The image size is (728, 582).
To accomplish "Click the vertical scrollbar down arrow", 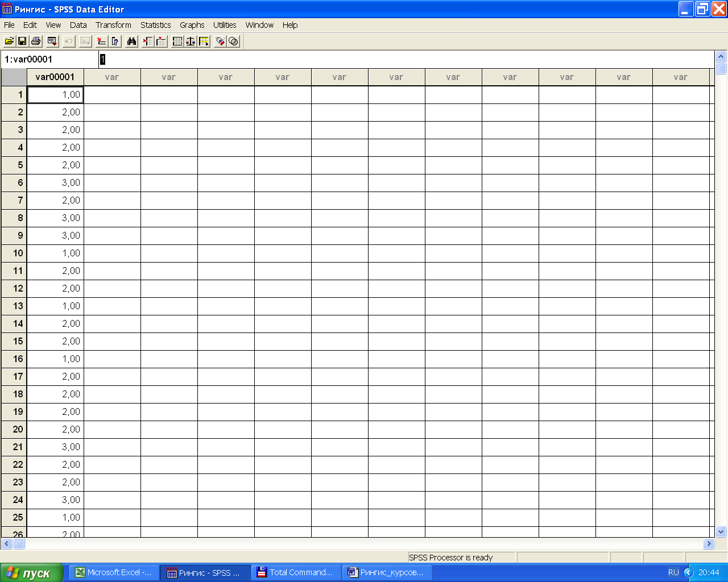I will pos(721,532).
